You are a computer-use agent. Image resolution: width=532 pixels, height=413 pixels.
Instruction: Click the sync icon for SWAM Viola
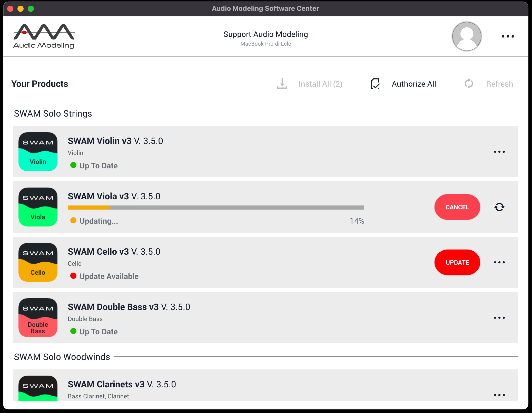[x=499, y=207]
